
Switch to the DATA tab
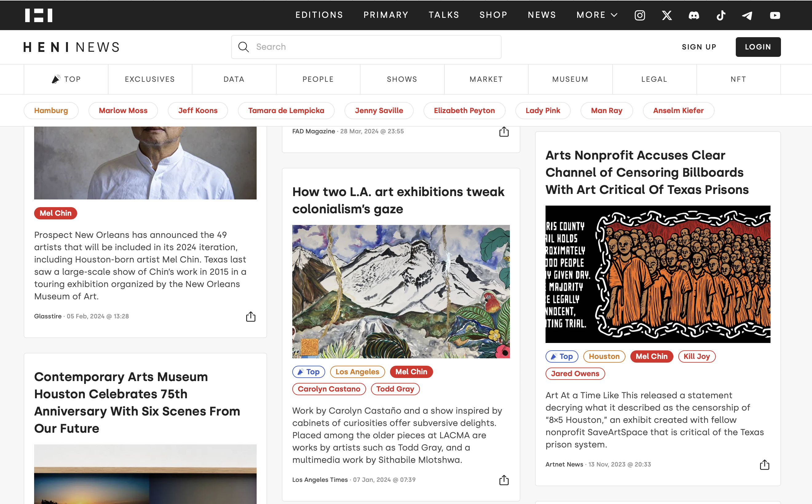pos(234,79)
